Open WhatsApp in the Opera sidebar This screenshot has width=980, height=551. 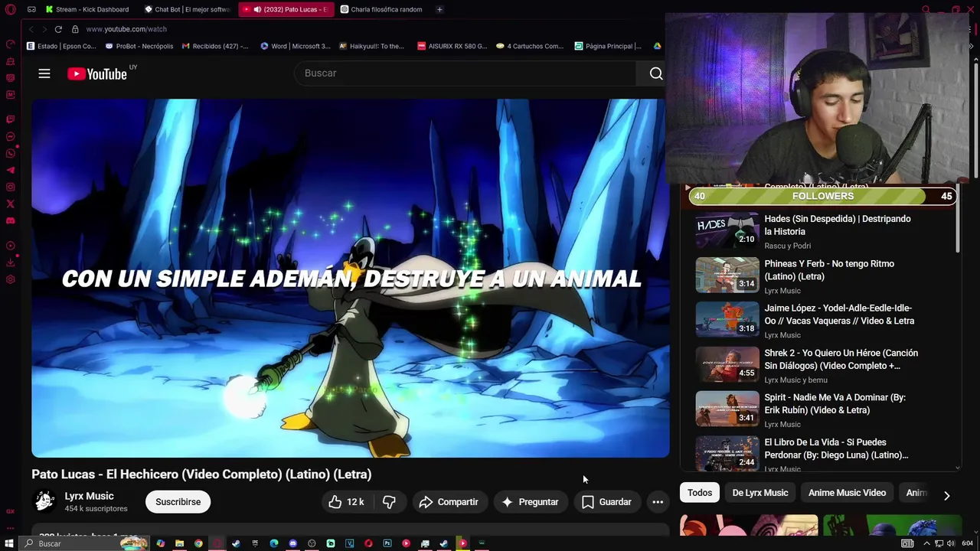(x=11, y=154)
